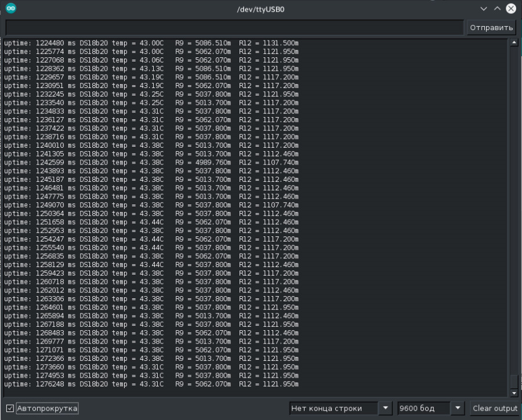
Task: Click the line with uptime 1251658 ms
Action: tap(151, 222)
